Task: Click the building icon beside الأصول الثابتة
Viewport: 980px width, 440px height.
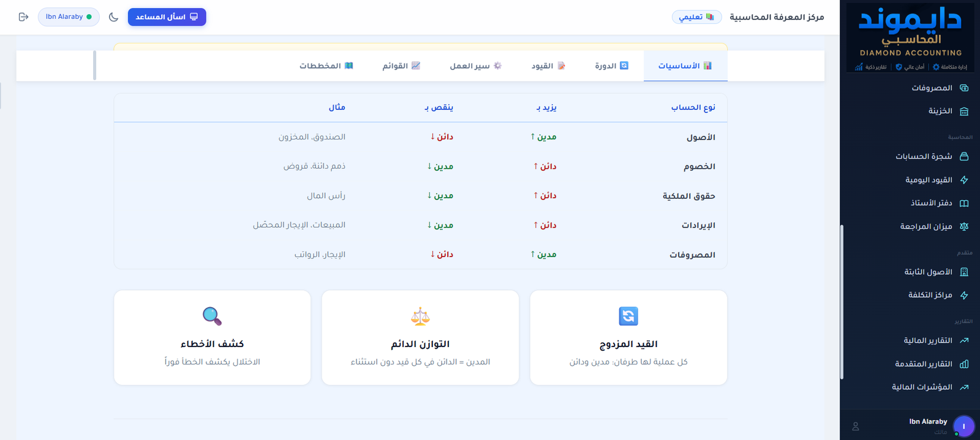Action: click(964, 272)
